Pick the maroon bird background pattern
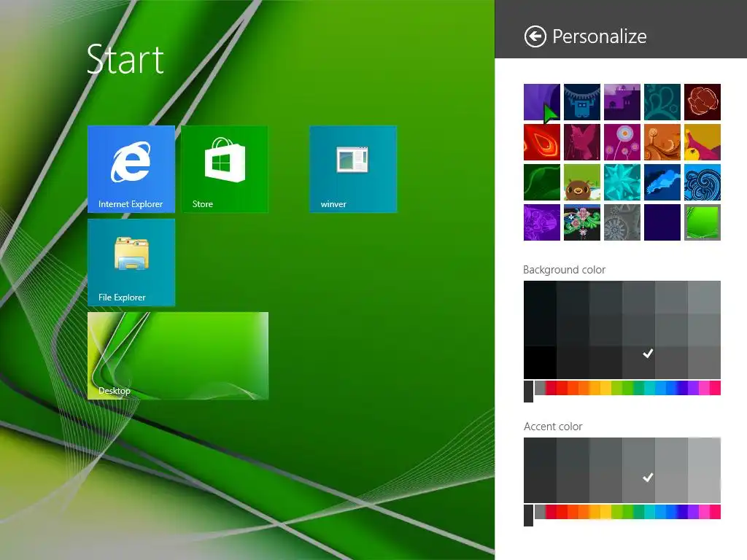This screenshot has width=747, height=560. click(x=581, y=142)
